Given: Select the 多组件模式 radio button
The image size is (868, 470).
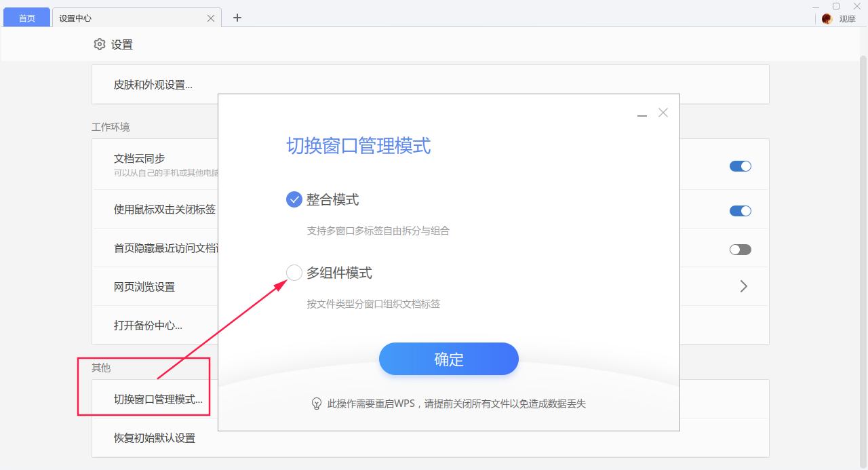Looking at the screenshot, I should coord(294,272).
